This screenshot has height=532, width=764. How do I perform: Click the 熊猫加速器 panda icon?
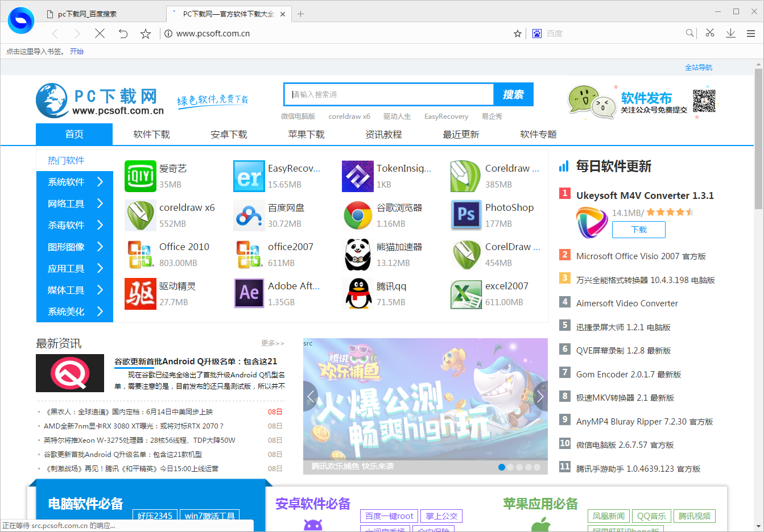point(358,255)
